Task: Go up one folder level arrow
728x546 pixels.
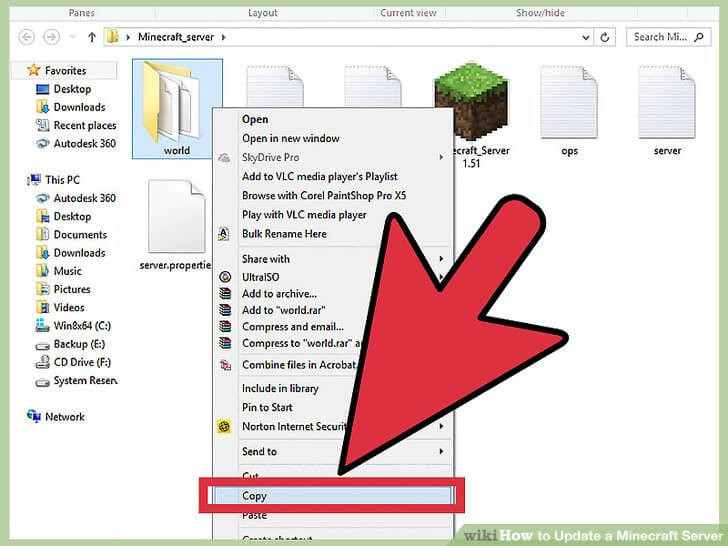Action: 92,37
